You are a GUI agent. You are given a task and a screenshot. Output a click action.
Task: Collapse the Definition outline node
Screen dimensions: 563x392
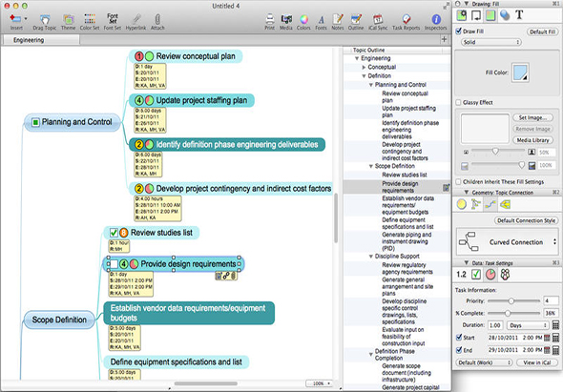click(x=364, y=76)
